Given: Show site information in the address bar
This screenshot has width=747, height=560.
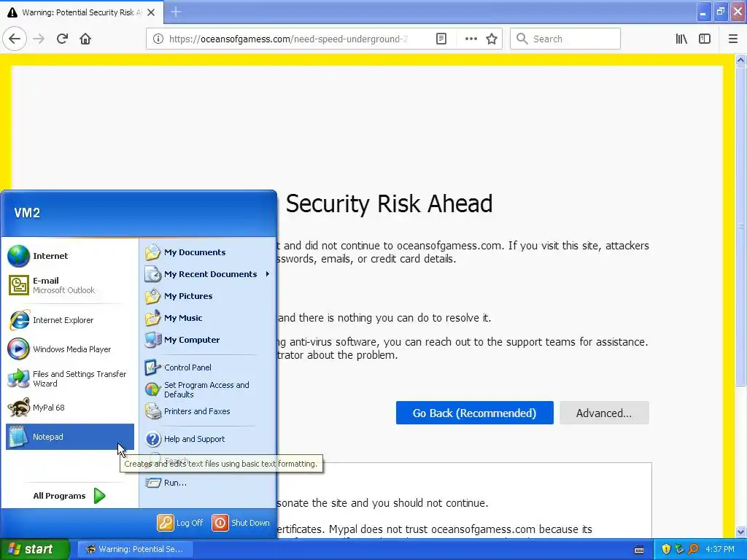Looking at the screenshot, I should point(158,39).
